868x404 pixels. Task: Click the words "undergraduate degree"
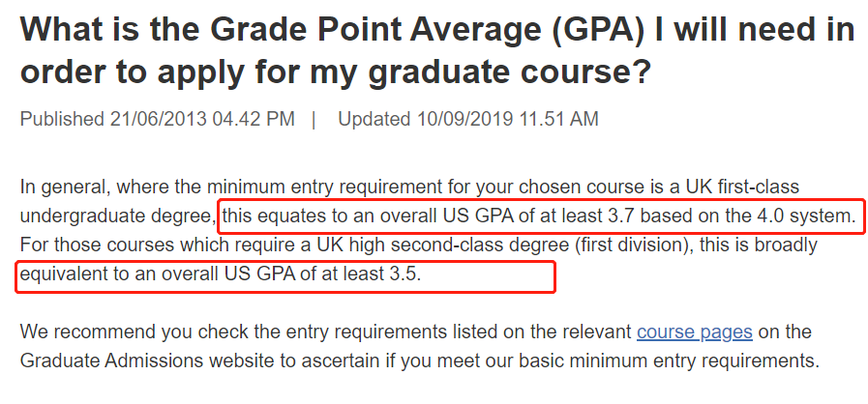[117, 216]
